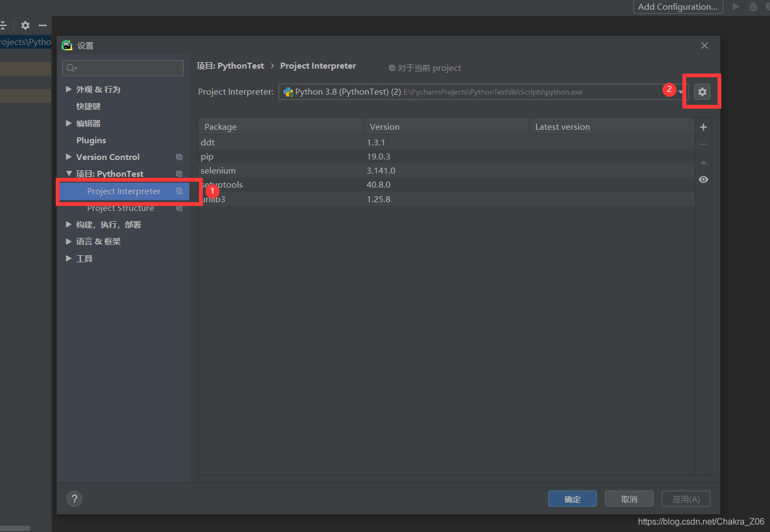Expand the Version Control tree node
The image size is (770, 532).
(x=69, y=157)
